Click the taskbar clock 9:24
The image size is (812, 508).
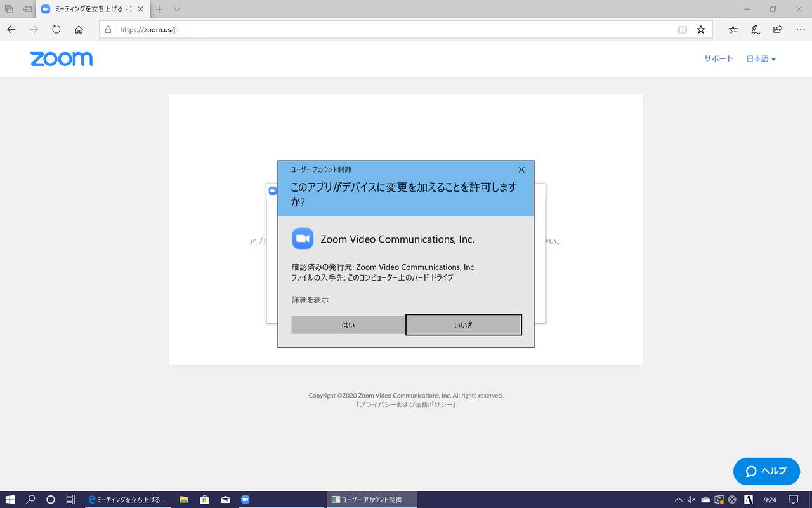(x=770, y=500)
